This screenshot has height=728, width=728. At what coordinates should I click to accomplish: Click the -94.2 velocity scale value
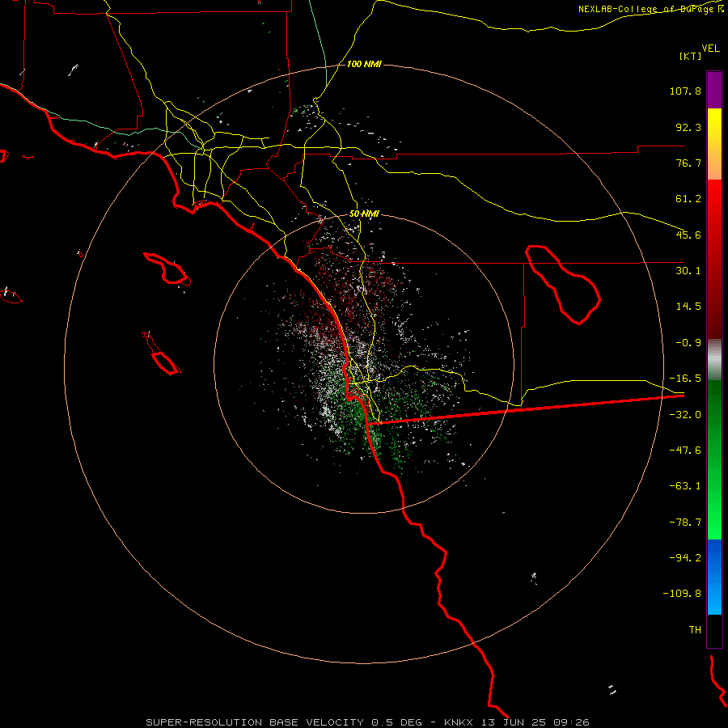click(x=685, y=558)
